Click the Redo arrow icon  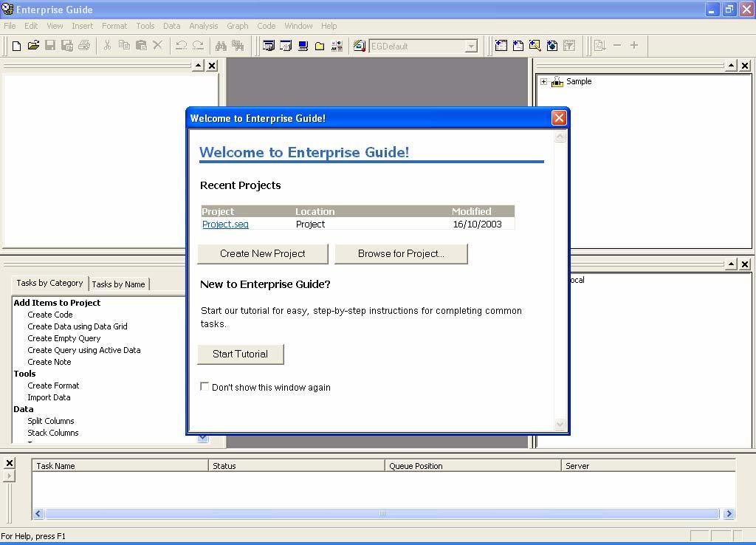tap(198, 46)
